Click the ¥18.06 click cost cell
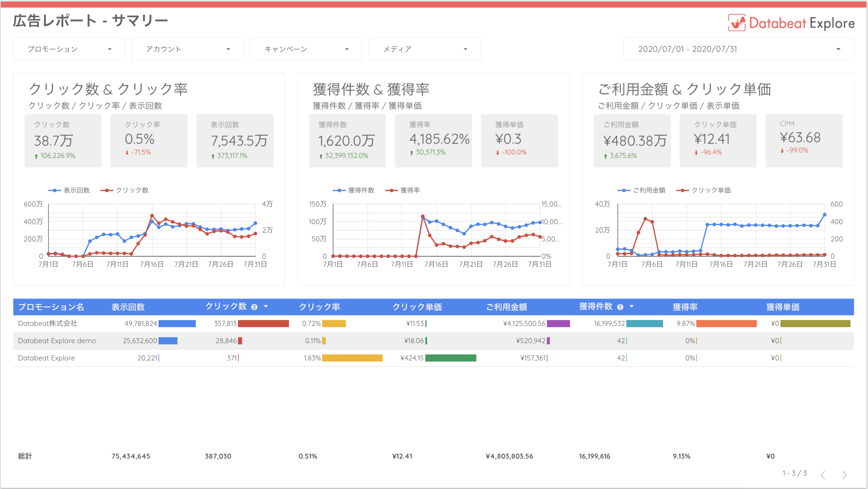 click(x=414, y=341)
